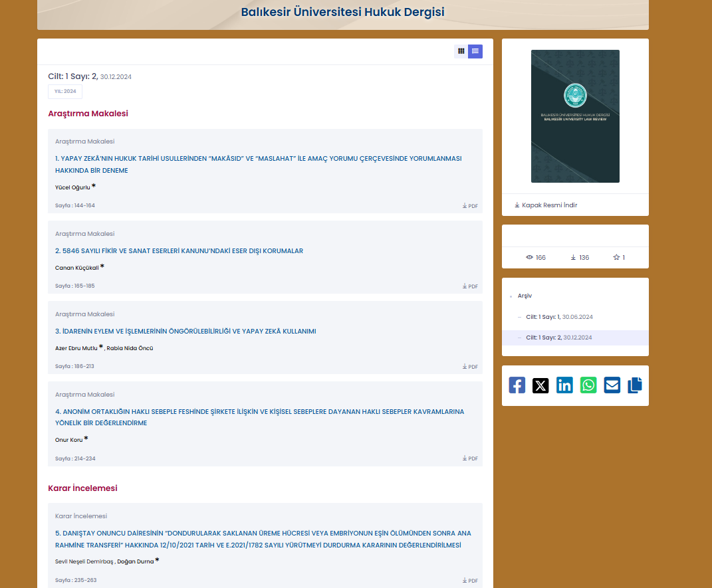The width and height of the screenshot is (712, 588).
Task: Share issue by email icon
Action: coord(612,385)
